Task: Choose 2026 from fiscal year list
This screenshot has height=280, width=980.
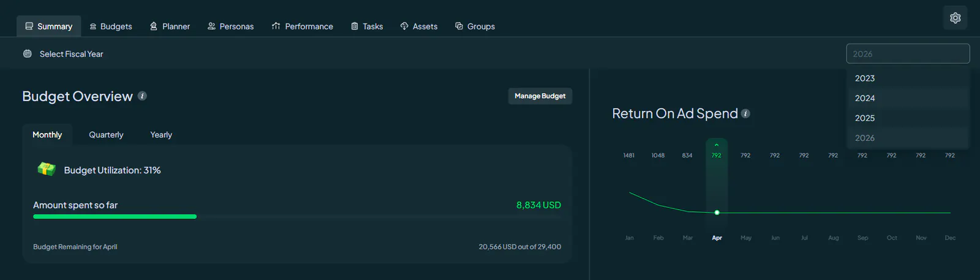Action: (x=908, y=138)
